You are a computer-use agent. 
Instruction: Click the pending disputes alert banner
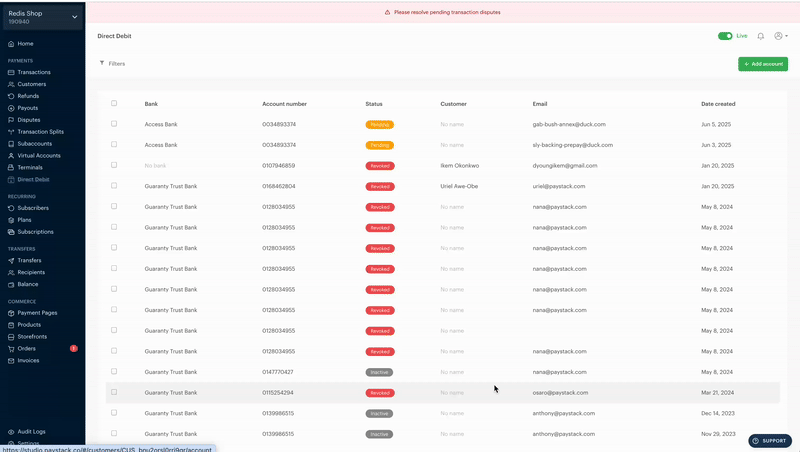(443, 12)
